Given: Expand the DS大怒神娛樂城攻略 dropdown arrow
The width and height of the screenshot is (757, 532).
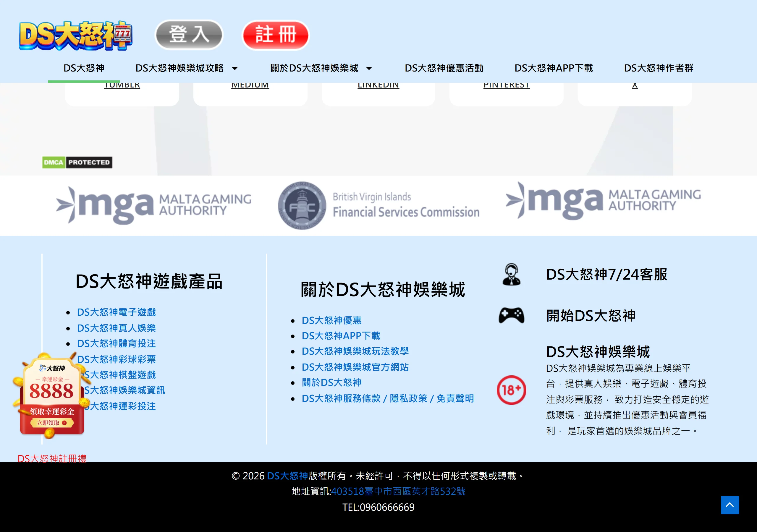Looking at the screenshot, I should [235, 69].
